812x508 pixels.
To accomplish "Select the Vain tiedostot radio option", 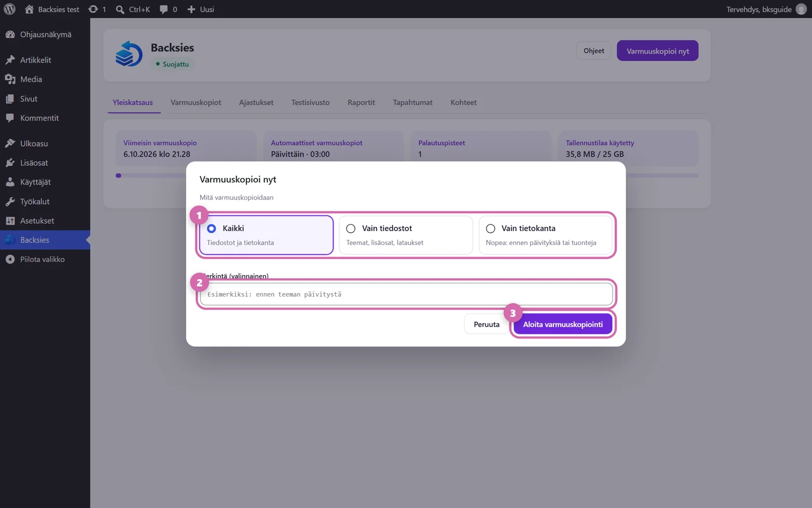I will click(350, 229).
